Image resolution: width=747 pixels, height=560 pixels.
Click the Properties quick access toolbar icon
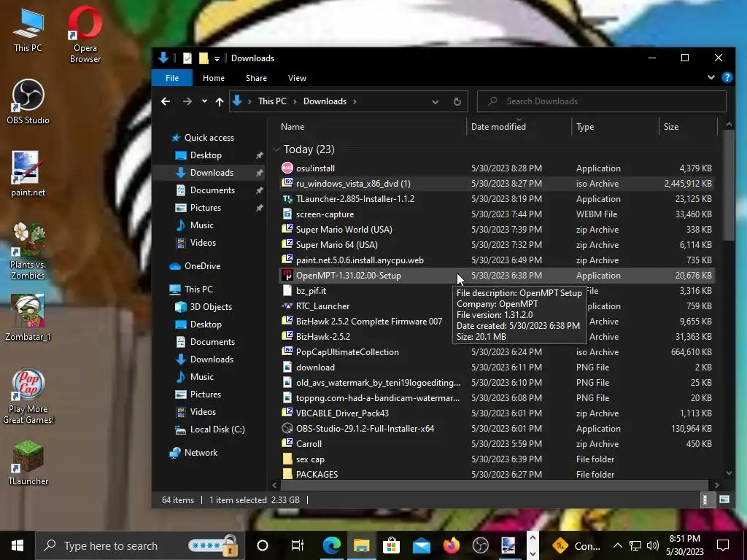(187, 58)
